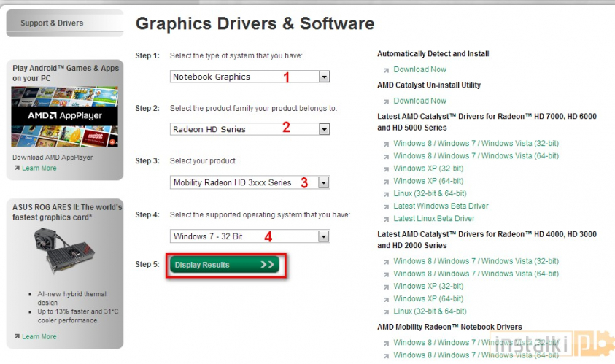This screenshot has width=615, height=364.
Task: Open the product family dropdown showing Radeon HD Series
Action: tap(250, 129)
